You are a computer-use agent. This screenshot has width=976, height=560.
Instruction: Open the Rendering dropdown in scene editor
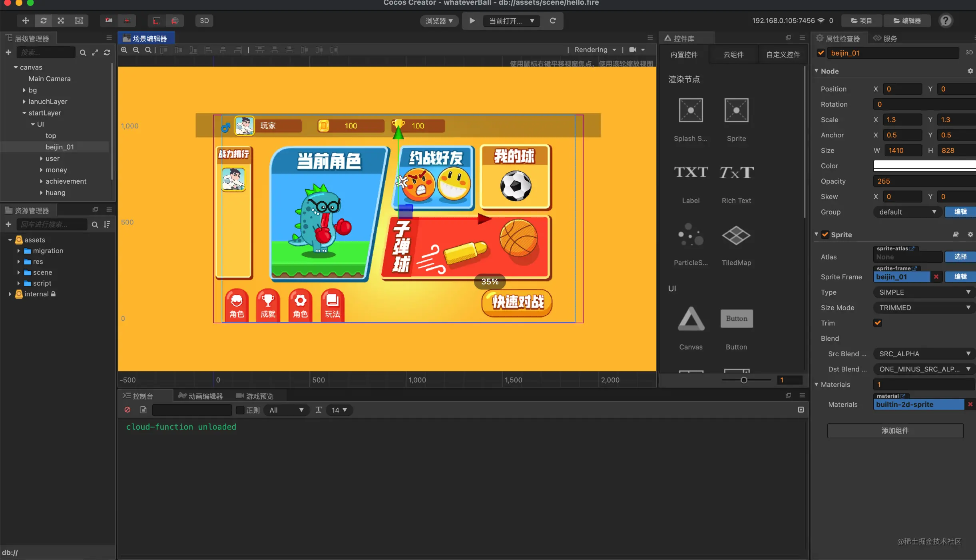pyautogui.click(x=595, y=50)
